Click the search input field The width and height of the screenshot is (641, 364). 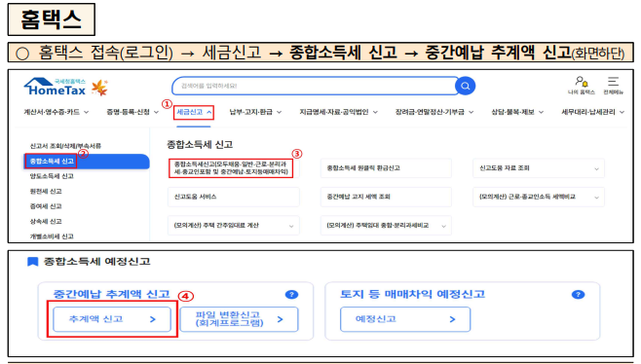click(x=314, y=86)
